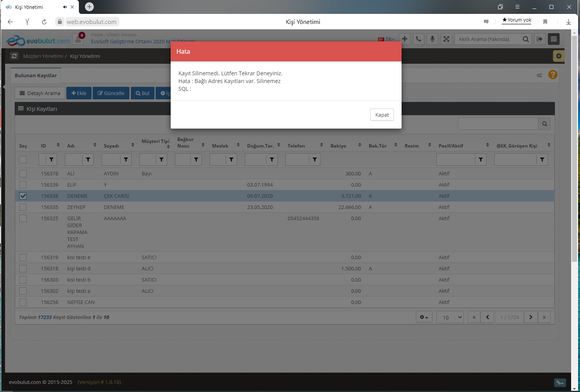Check the checkbox for ALİ AYDIN row
Viewport: 580px width, 392px height.
tap(23, 173)
